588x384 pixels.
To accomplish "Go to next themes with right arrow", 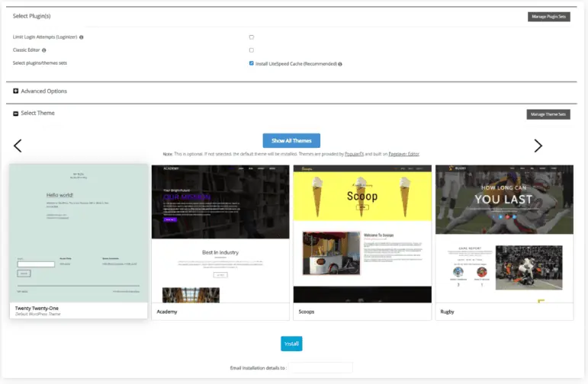I will point(538,146).
